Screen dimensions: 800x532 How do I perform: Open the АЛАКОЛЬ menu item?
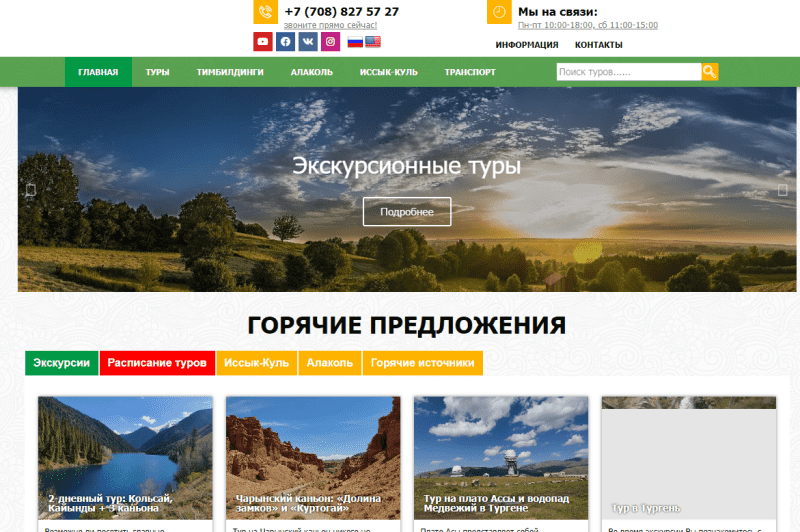312,72
